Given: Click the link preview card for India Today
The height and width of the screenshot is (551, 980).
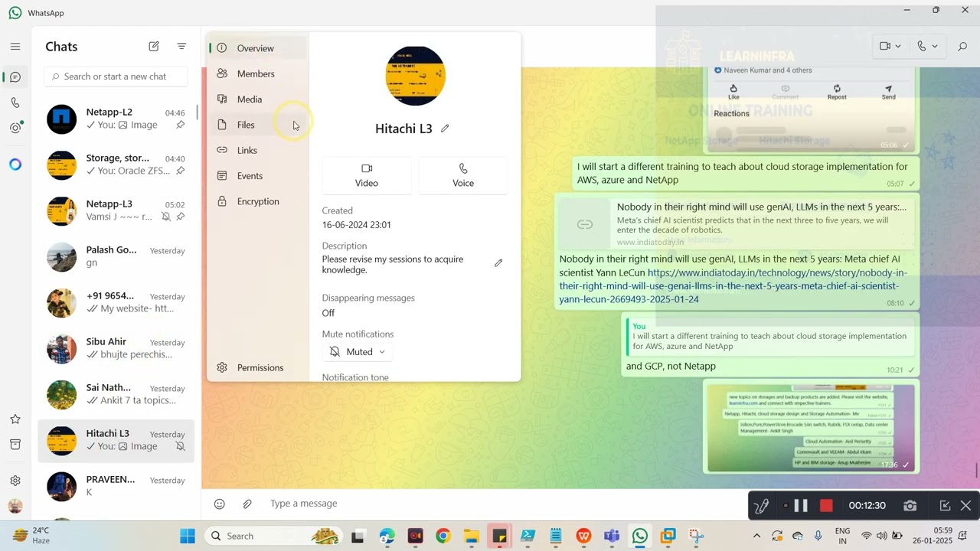Looking at the screenshot, I should point(737,224).
